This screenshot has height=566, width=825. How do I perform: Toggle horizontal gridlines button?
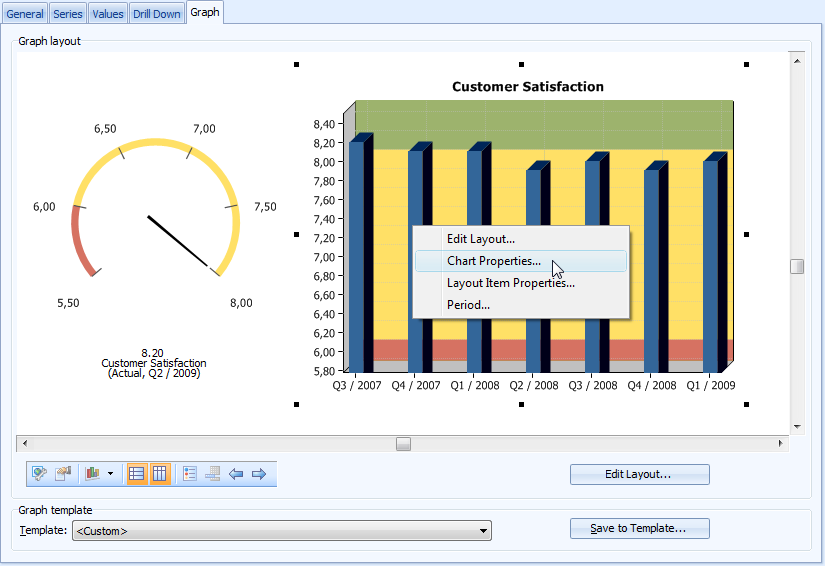pos(137,474)
